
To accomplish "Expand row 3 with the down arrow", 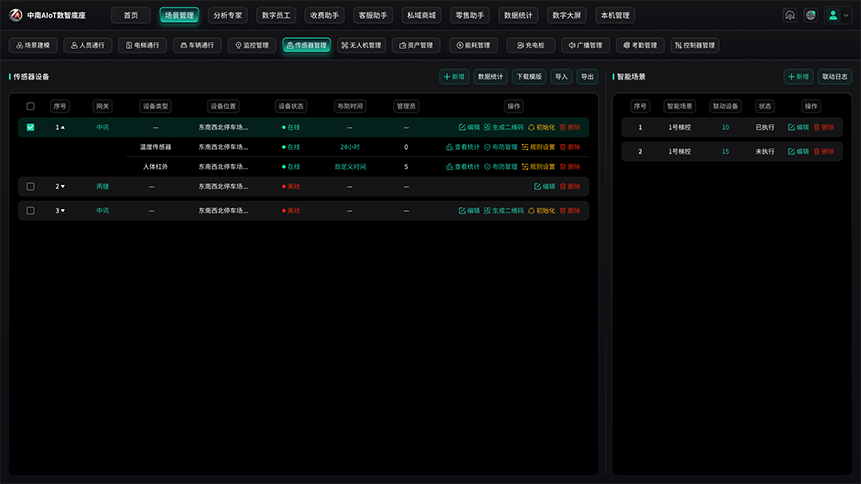I will (x=63, y=210).
